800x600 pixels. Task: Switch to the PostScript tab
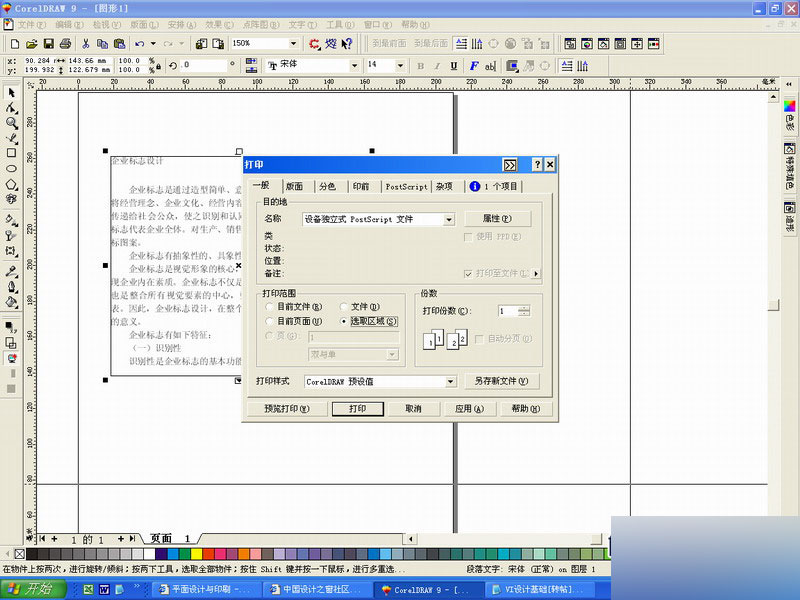tap(404, 186)
